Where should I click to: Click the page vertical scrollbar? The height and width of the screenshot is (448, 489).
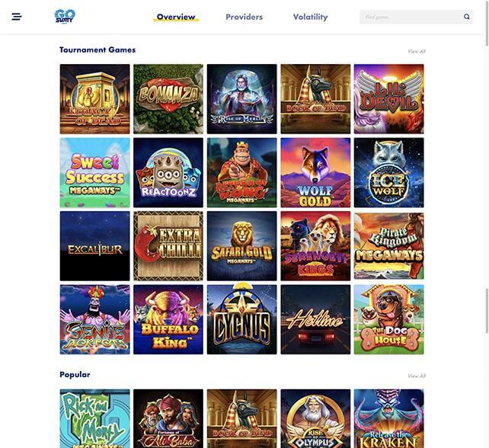[x=487, y=224]
